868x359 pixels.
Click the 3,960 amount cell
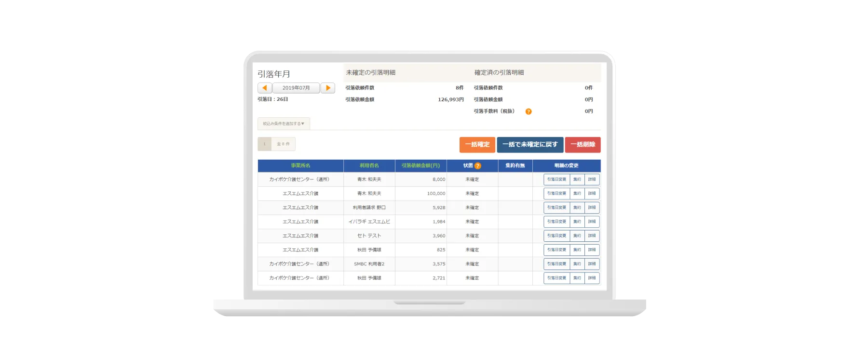(x=420, y=236)
